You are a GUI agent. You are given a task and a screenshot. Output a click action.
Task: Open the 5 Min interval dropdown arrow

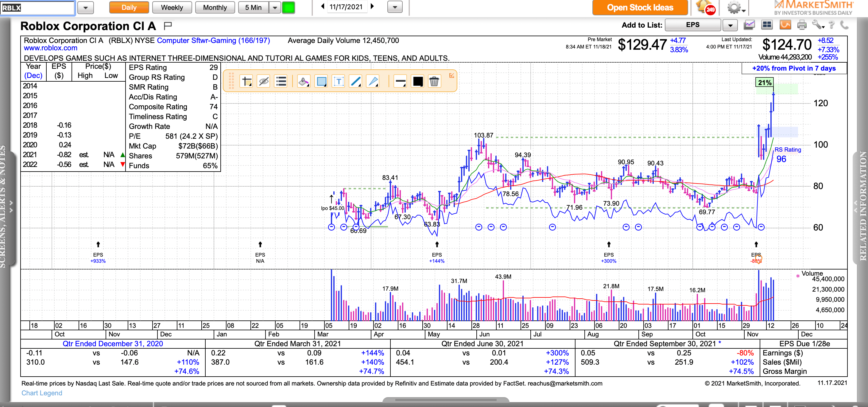coord(275,7)
